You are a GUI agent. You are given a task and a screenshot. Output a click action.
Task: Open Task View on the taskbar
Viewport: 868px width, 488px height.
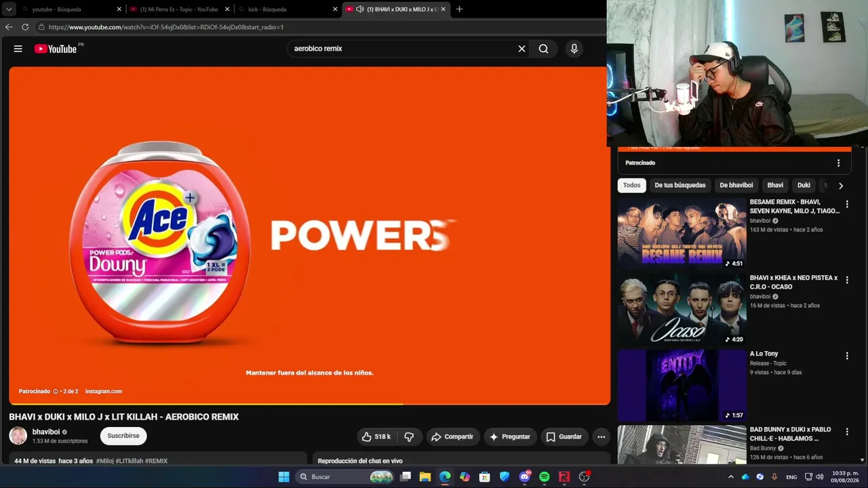tap(406, 476)
